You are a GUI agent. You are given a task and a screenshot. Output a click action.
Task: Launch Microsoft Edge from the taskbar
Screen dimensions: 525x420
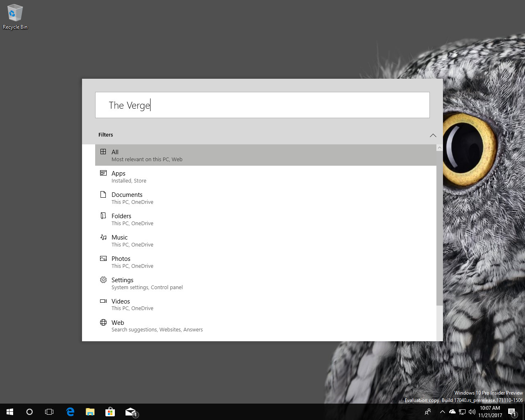click(x=70, y=412)
